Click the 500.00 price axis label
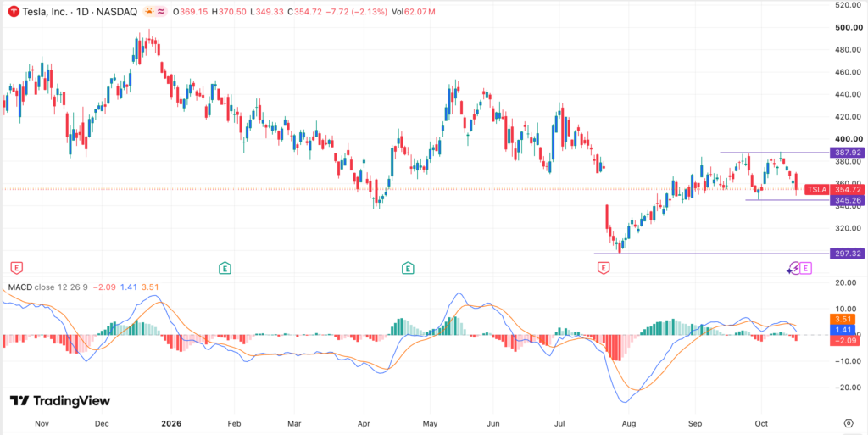868x435 pixels. pos(848,27)
